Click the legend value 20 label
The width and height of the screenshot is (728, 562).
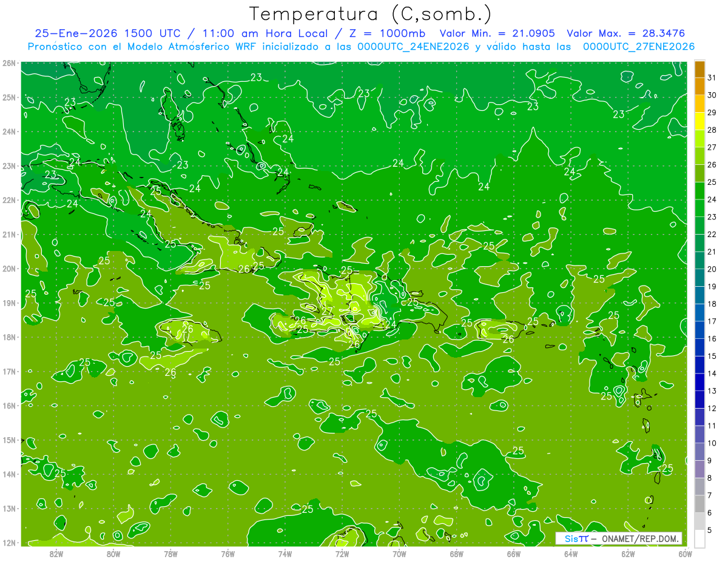coord(712,269)
